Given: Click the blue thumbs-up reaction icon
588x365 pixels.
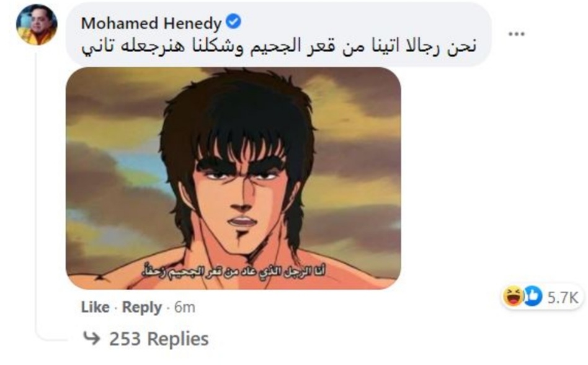Looking at the screenshot, I should point(533,296).
